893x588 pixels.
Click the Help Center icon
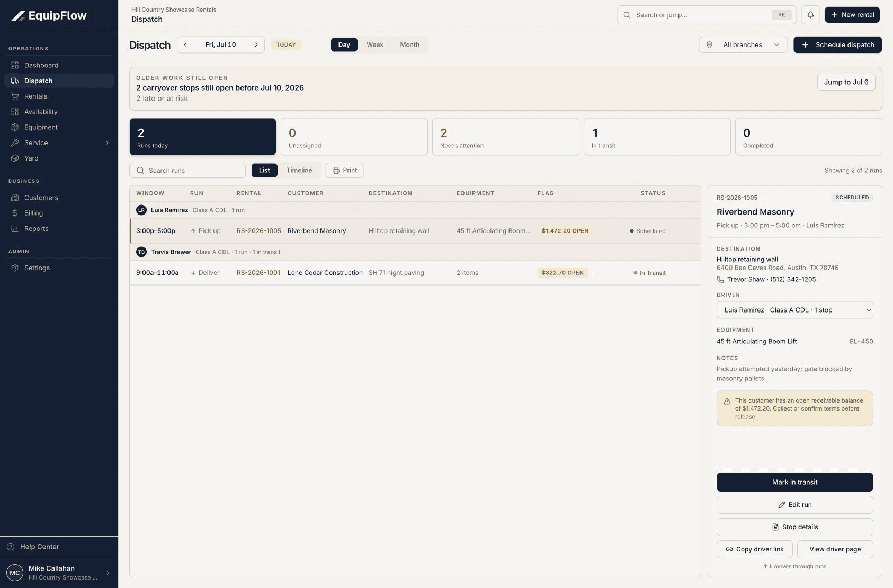coord(11,547)
